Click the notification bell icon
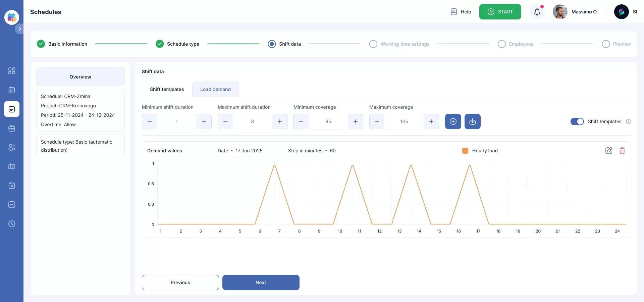Viewport: 644px width, 302px height. click(x=537, y=12)
